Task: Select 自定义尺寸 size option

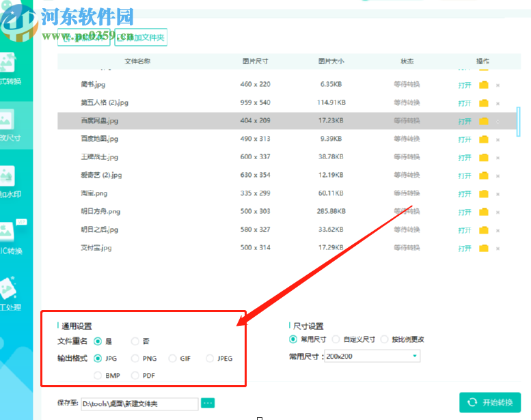Action: (336, 339)
